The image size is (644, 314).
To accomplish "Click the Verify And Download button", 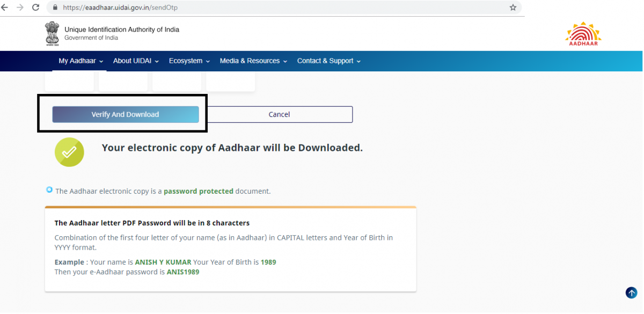I will click(126, 114).
